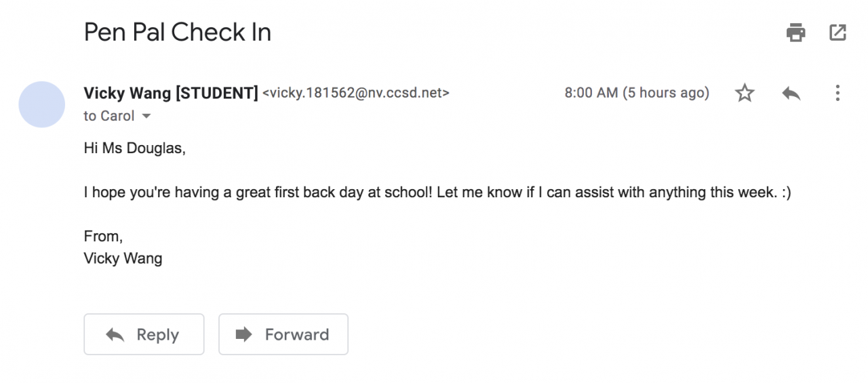Screen dimensions: 868x383
Task: Click the "From," closing line
Action: [103, 237]
